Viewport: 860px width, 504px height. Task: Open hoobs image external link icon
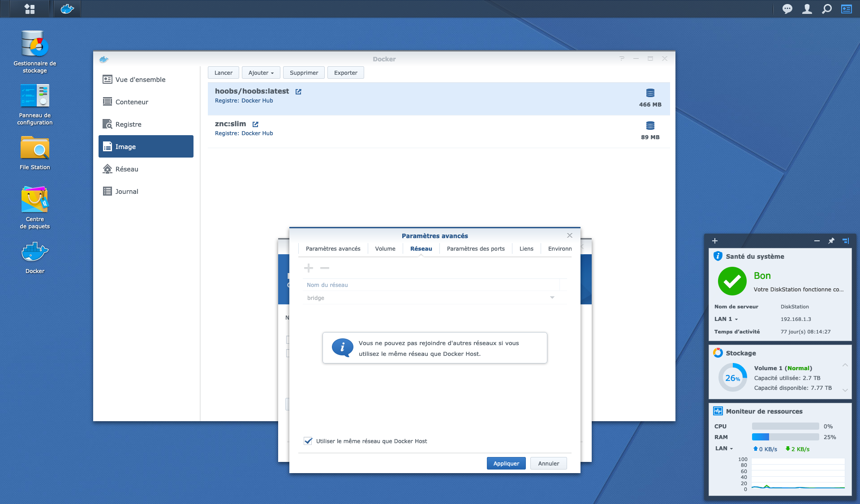click(298, 91)
